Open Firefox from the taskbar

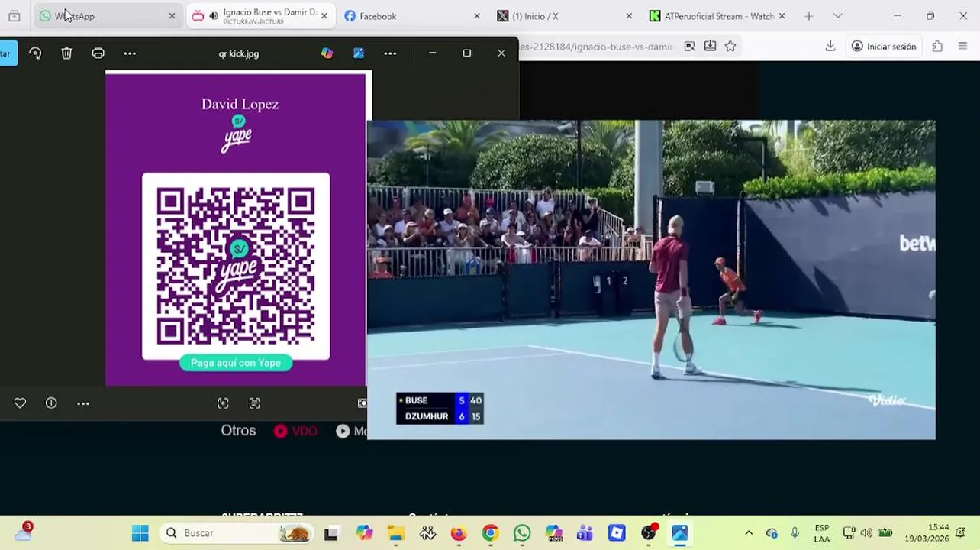458,533
